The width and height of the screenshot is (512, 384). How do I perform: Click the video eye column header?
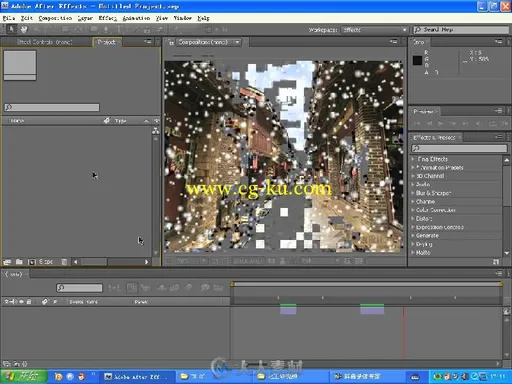tap(21, 302)
